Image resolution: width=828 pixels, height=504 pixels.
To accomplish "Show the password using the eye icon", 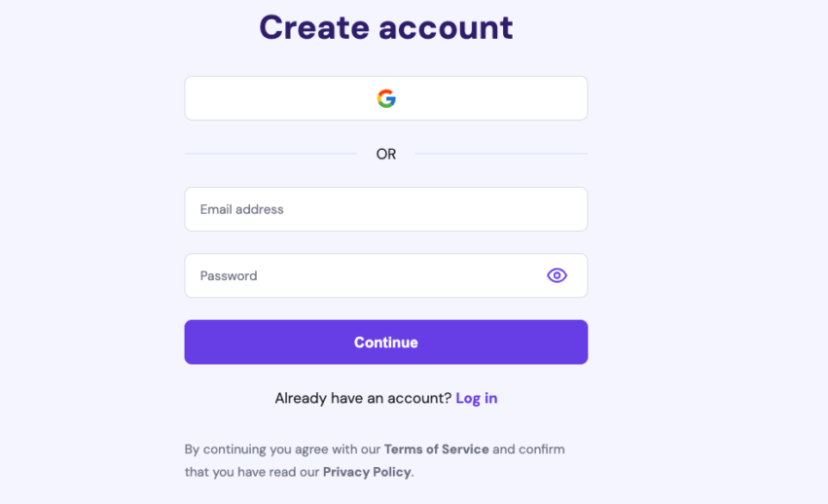I will 557,275.
